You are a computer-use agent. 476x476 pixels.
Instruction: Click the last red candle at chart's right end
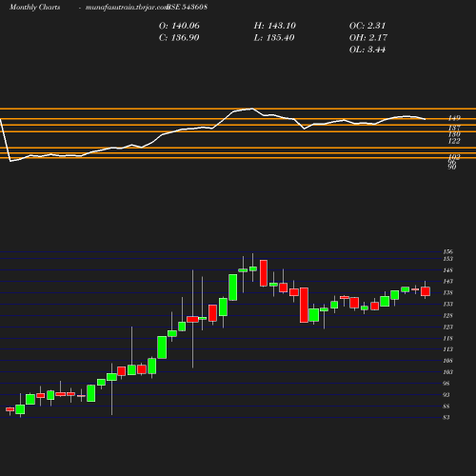tap(426, 291)
